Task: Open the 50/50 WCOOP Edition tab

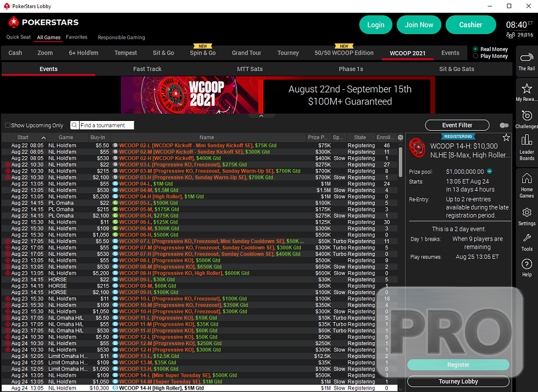Action: [344, 53]
